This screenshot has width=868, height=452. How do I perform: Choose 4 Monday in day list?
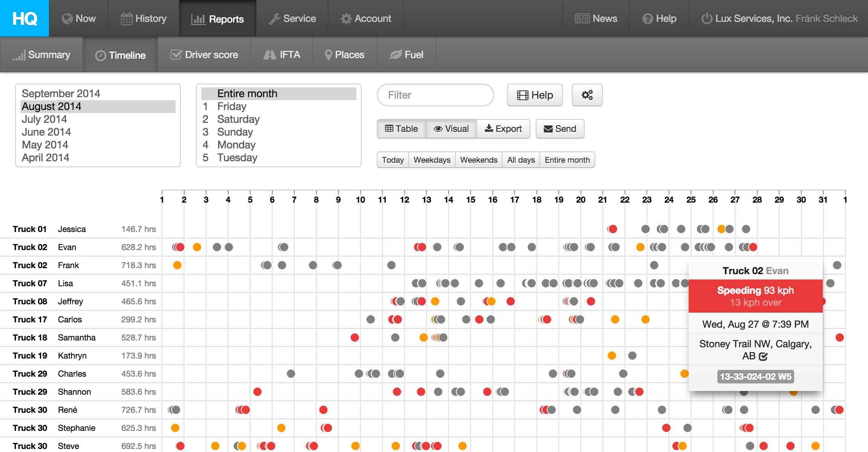click(236, 145)
